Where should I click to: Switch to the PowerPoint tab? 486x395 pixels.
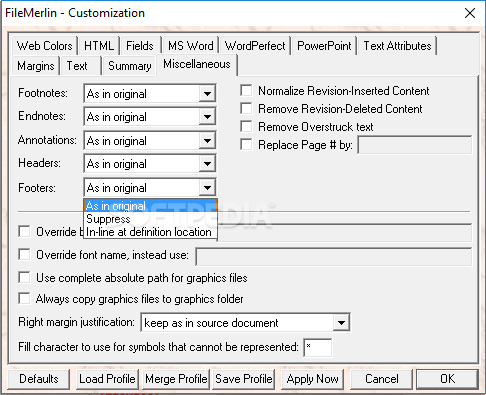point(324,46)
